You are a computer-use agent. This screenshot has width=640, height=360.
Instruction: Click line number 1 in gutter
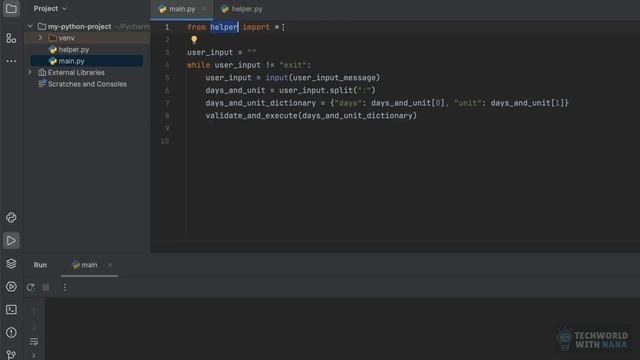pyautogui.click(x=167, y=27)
